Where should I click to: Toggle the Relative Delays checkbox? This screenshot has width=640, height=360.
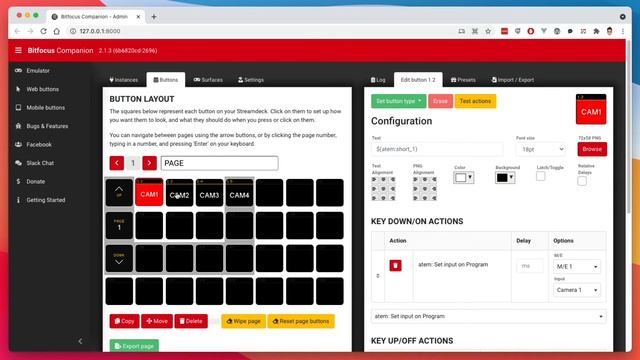click(582, 181)
